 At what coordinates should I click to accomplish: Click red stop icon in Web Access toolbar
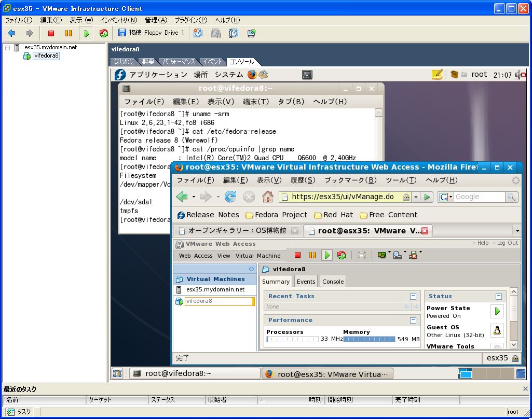[297, 255]
